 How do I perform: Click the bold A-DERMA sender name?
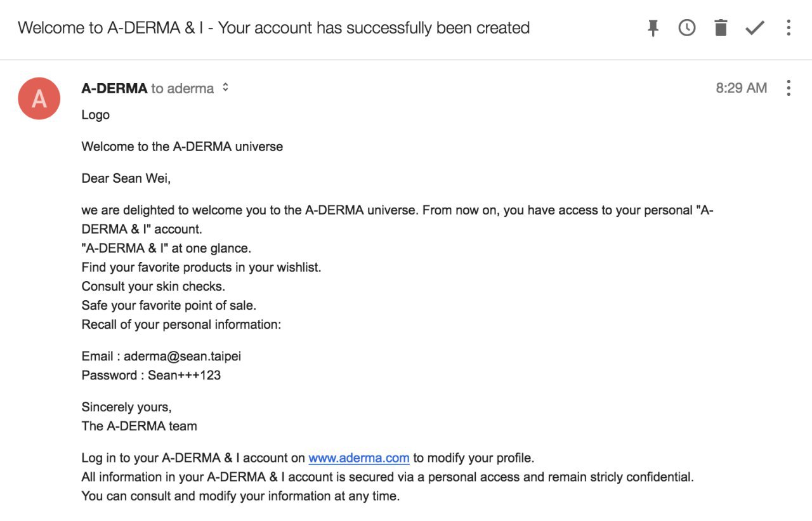click(114, 88)
